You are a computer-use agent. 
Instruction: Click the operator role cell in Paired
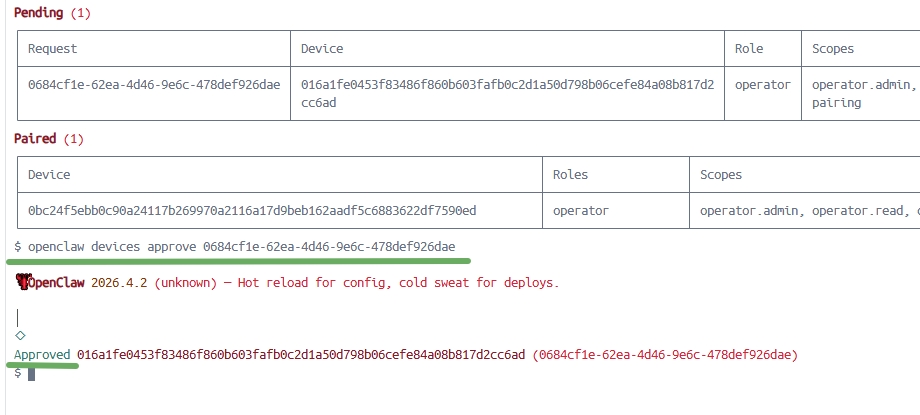pos(616,210)
